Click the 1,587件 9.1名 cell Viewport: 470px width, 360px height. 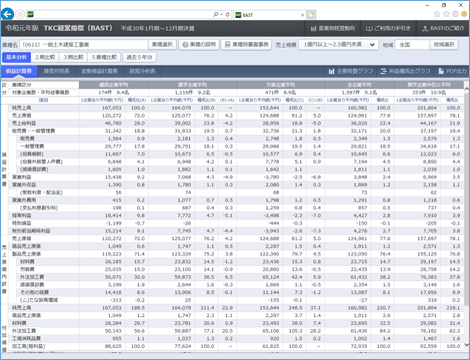359,92
